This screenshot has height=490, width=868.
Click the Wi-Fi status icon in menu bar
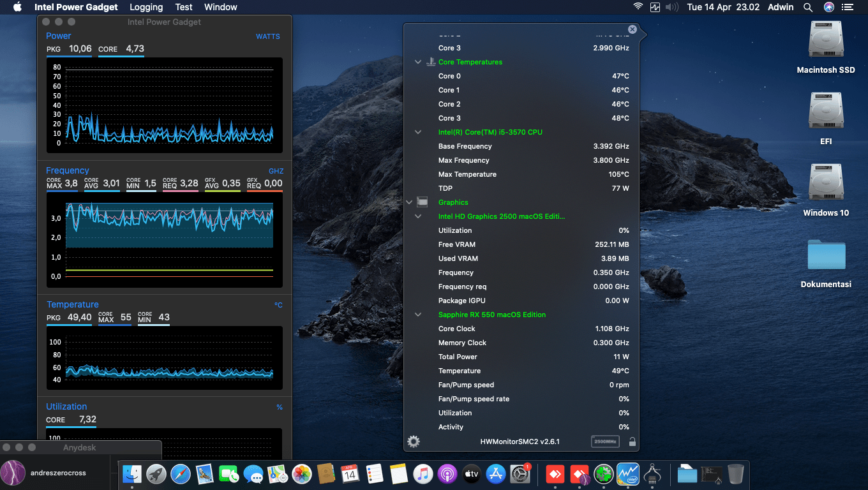638,7
